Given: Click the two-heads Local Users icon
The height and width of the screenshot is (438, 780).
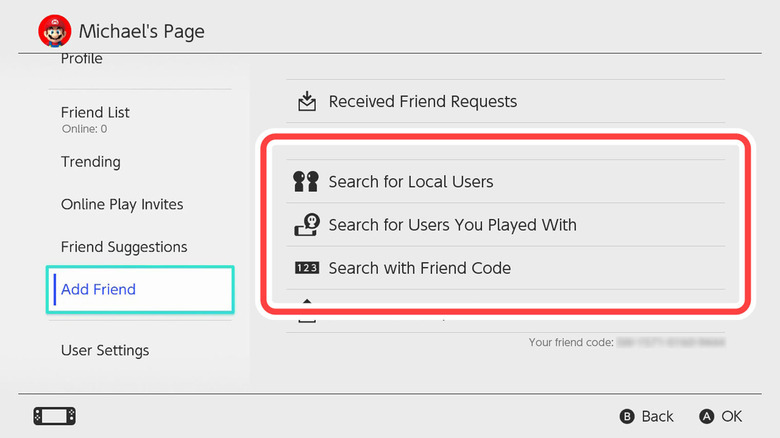Looking at the screenshot, I should pos(306,182).
